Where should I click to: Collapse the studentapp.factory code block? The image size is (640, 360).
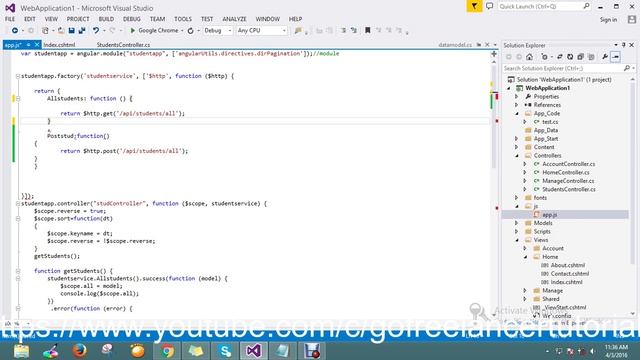[x=18, y=76]
